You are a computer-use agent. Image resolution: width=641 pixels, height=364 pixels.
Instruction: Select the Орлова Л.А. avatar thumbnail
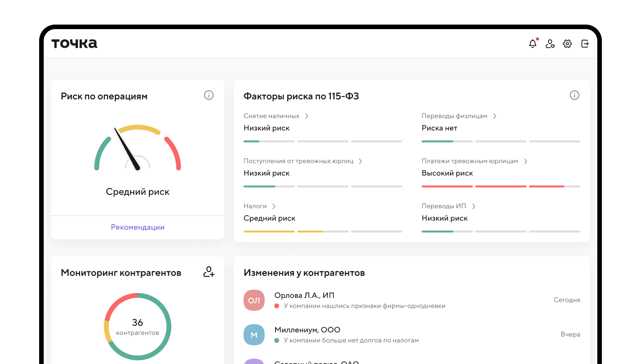click(x=254, y=300)
